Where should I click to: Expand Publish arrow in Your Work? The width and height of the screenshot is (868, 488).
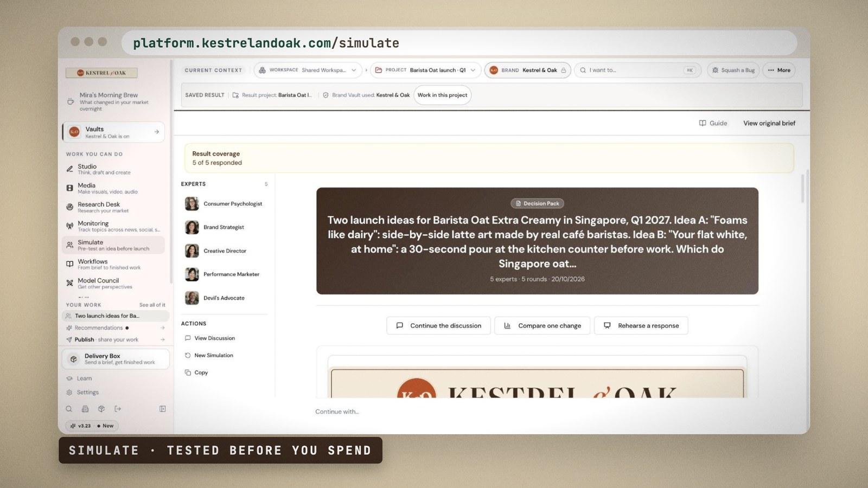(162, 339)
